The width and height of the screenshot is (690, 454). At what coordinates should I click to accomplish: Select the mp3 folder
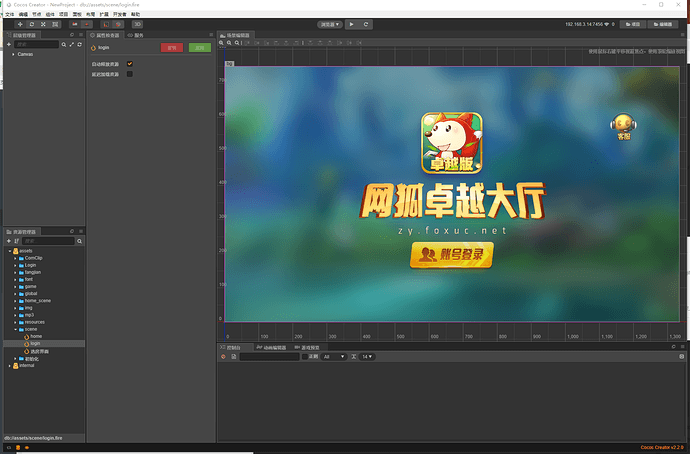pos(29,315)
